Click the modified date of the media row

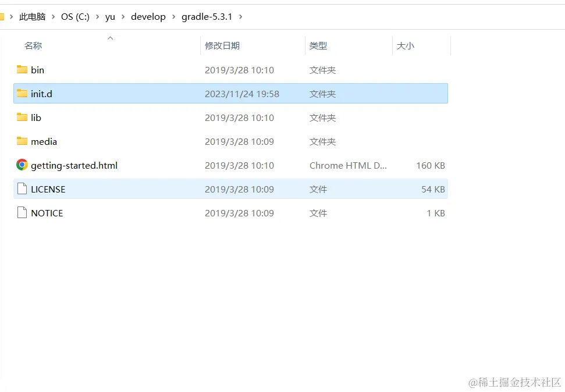pos(240,141)
